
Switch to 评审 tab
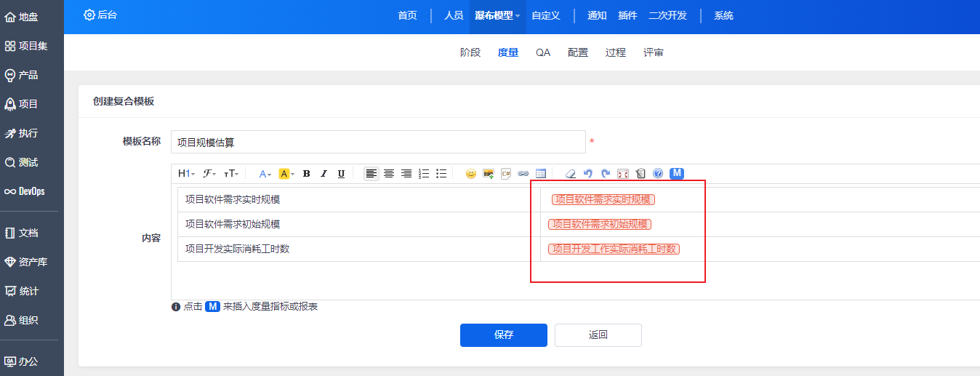pyautogui.click(x=654, y=52)
